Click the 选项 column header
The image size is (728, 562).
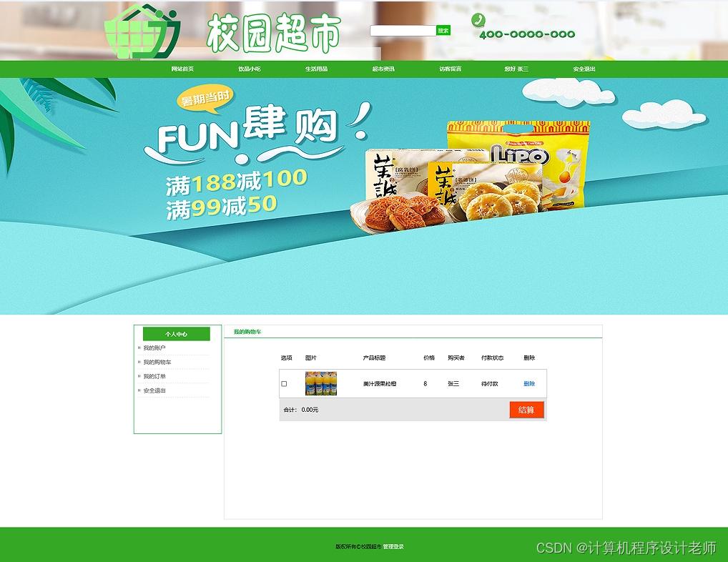click(287, 358)
